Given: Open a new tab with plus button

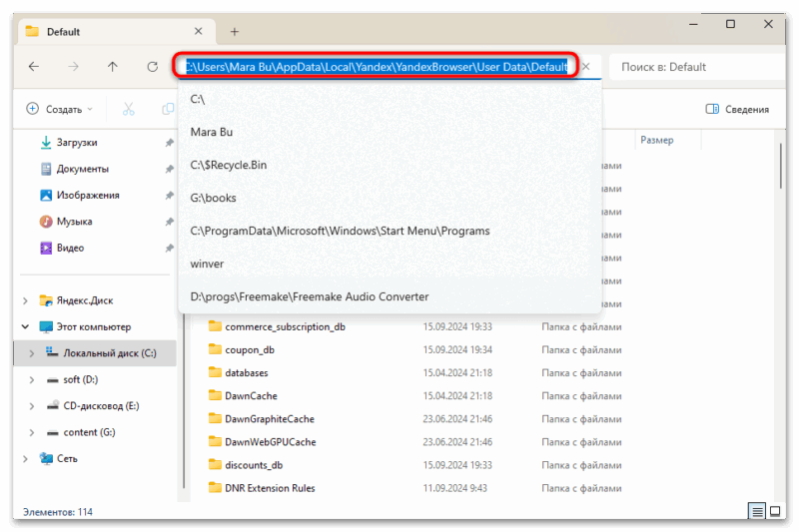Looking at the screenshot, I should click(235, 32).
